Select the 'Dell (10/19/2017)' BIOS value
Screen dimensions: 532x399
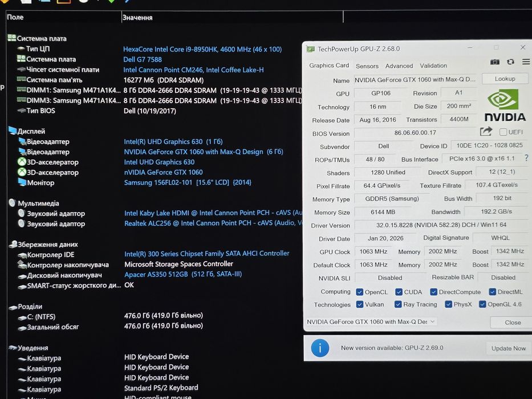pyautogui.click(x=149, y=111)
